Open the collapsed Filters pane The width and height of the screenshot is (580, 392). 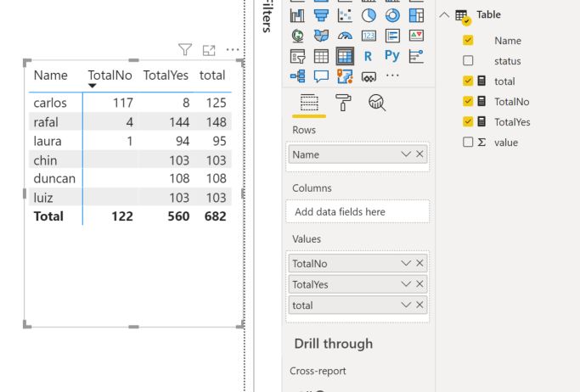tap(267, 17)
